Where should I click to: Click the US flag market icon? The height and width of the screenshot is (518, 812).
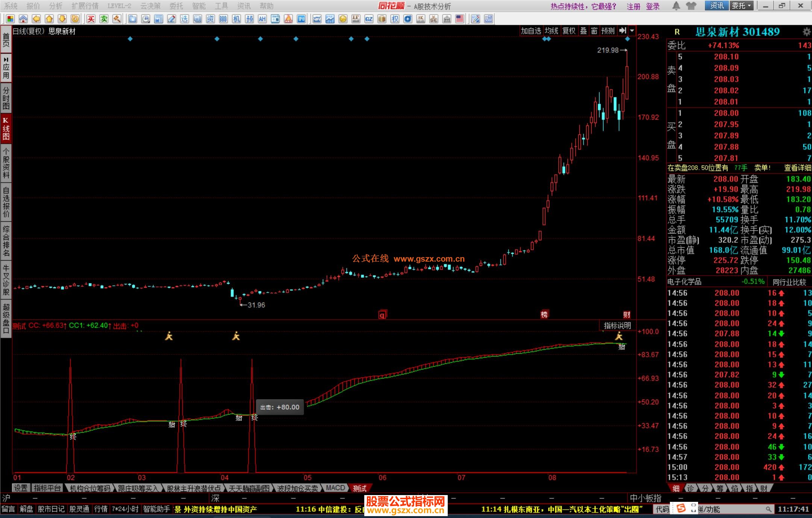click(x=459, y=19)
